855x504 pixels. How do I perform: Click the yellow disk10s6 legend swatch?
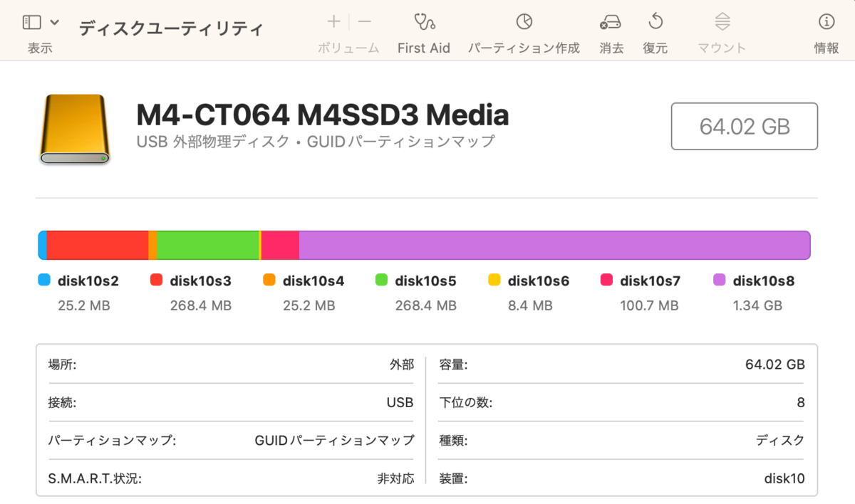tap(494, 280)
